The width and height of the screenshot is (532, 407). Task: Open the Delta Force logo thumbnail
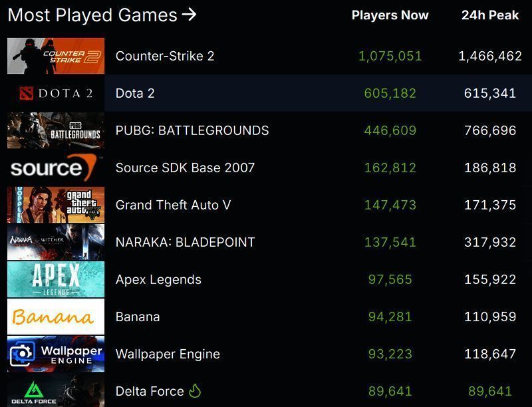click(56, 390)
